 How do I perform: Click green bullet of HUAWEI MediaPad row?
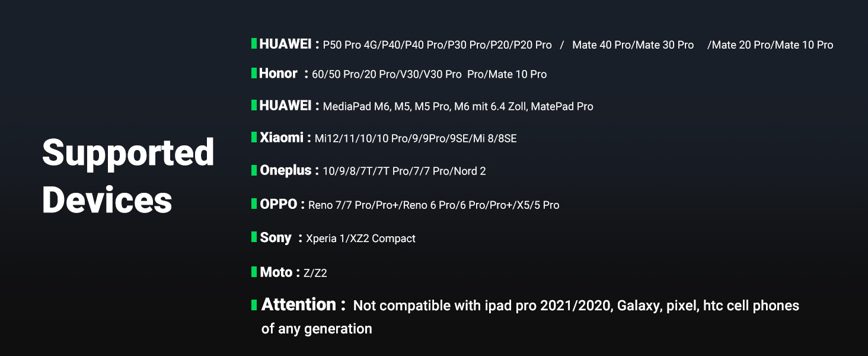coord(254,105)
